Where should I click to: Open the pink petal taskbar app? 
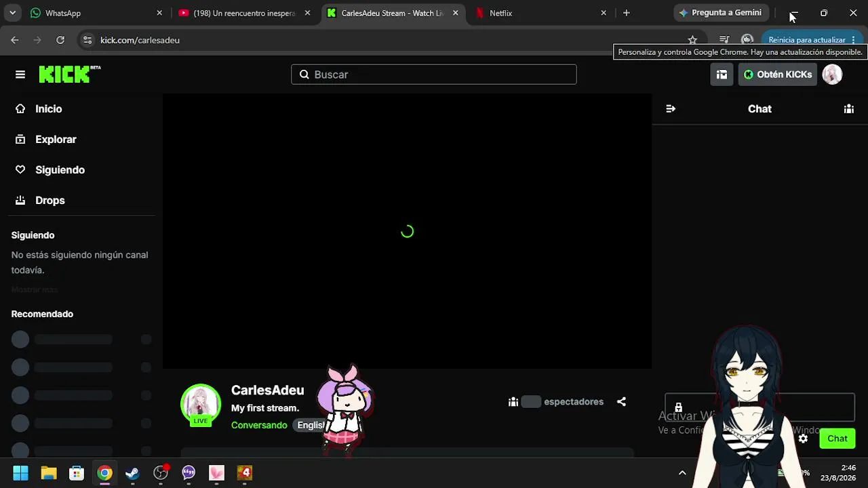216,472
